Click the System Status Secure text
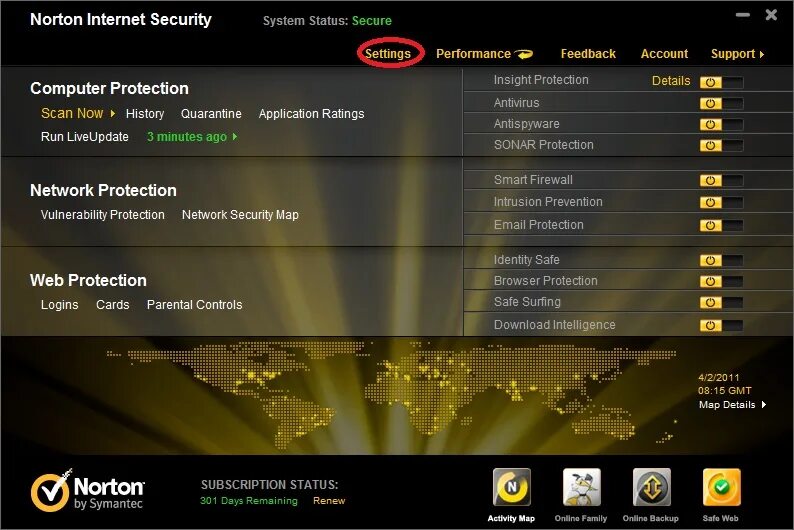The width and height of the screenshot is (794, 530). tap(327, 21)
